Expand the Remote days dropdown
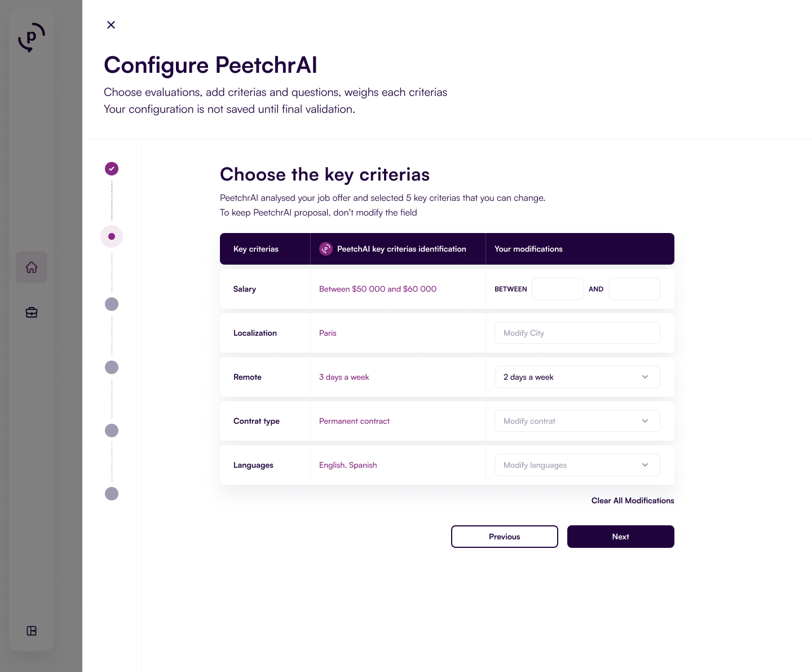Screen dimensions: 812x672 click(x=577, y=377)
